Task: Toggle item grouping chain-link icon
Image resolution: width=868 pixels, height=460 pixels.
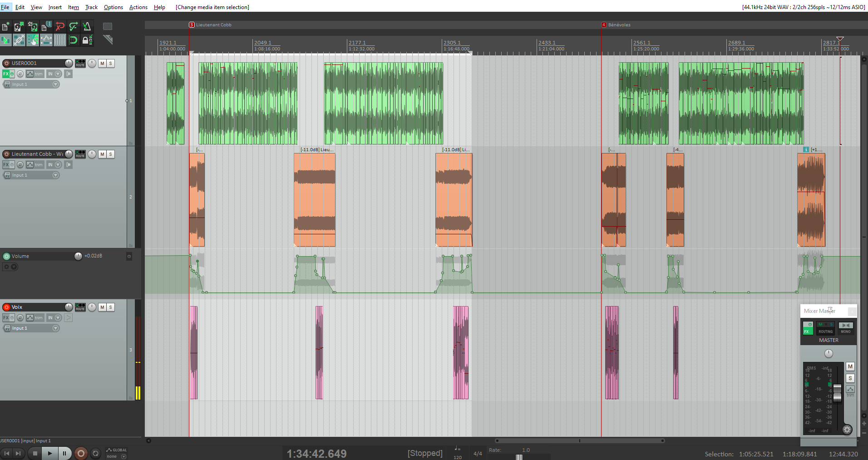Action: pyautogui.click(x=19, y=40)
